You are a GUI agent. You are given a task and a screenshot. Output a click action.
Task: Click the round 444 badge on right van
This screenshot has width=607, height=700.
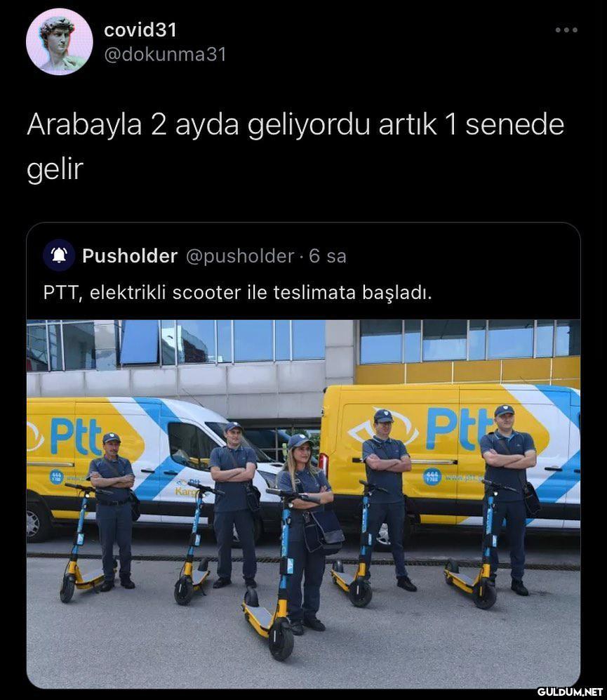coord(432,476)
